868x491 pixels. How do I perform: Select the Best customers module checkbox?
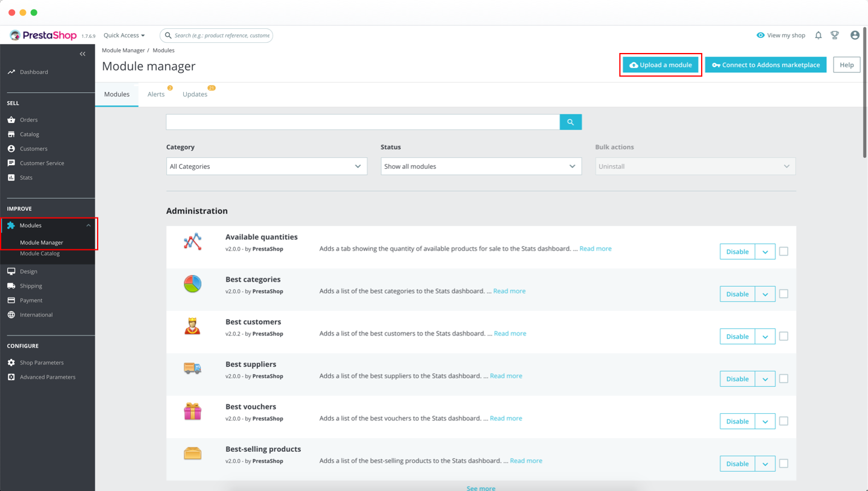784,336
